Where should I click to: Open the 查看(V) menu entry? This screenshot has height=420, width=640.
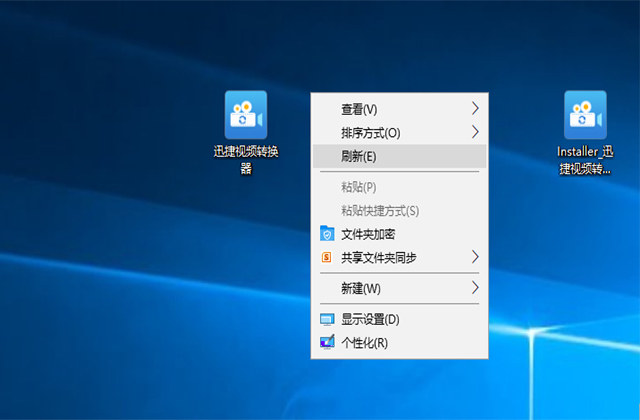[400, 109]
